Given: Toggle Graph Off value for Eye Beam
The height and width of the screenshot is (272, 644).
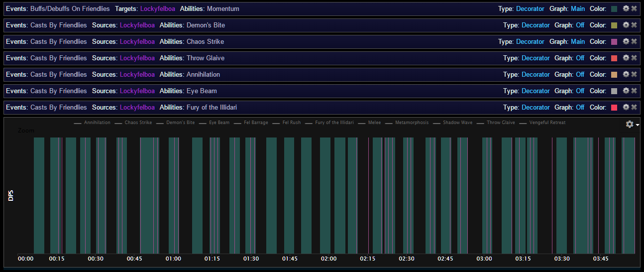Looking at the screenshot, I should [x=580, y=91].
